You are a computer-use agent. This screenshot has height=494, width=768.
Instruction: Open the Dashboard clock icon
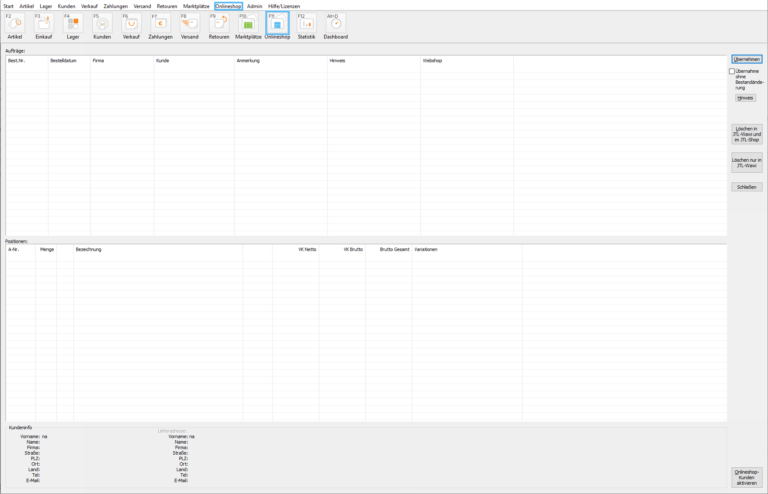pyautogui.click(x=336, y=24)
